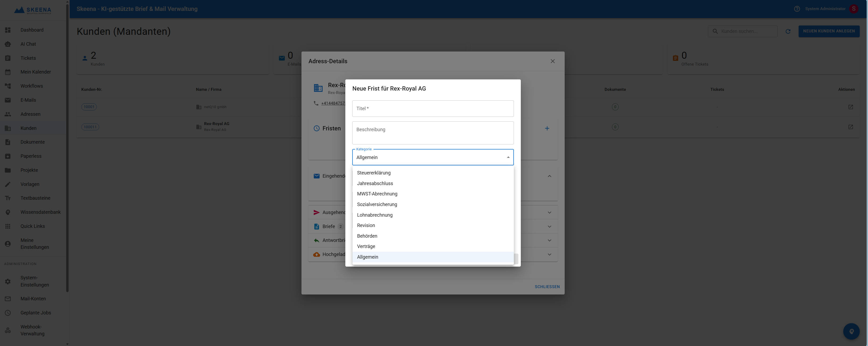868x346 pixels.
Task: Expand the Briefe section chevron
Action: [x=549, y=226]
